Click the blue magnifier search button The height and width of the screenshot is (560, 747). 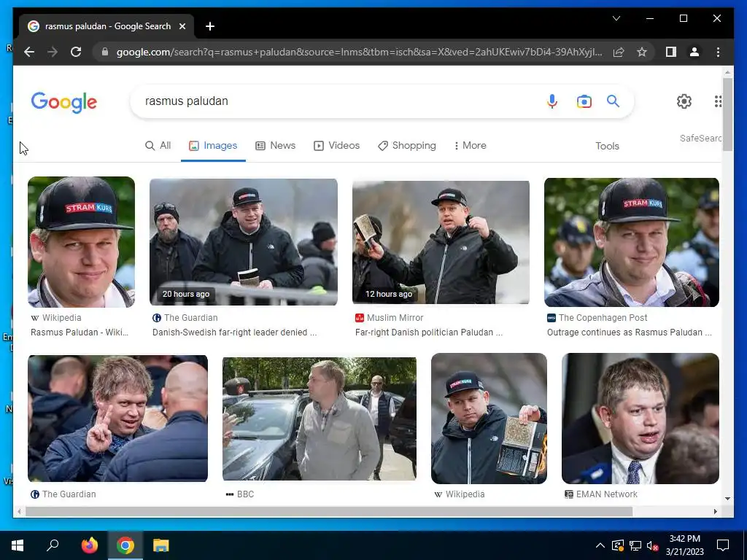[613, 101]
